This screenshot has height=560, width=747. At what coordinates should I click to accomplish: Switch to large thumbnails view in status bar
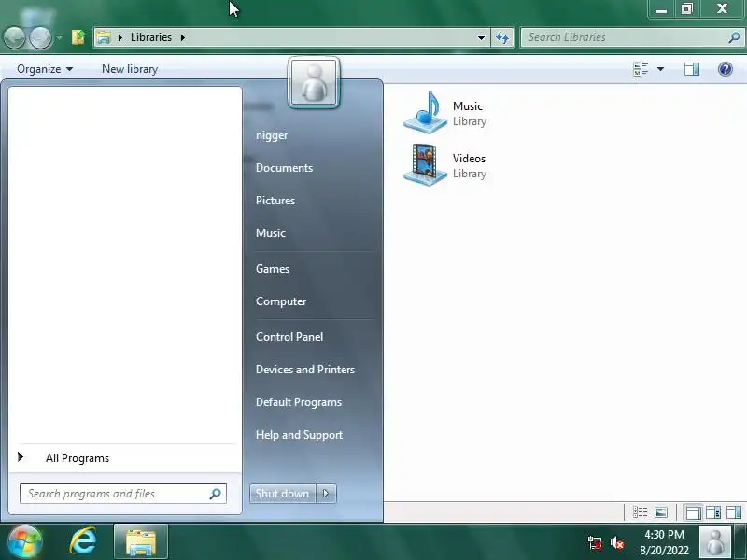click(661, 512)
